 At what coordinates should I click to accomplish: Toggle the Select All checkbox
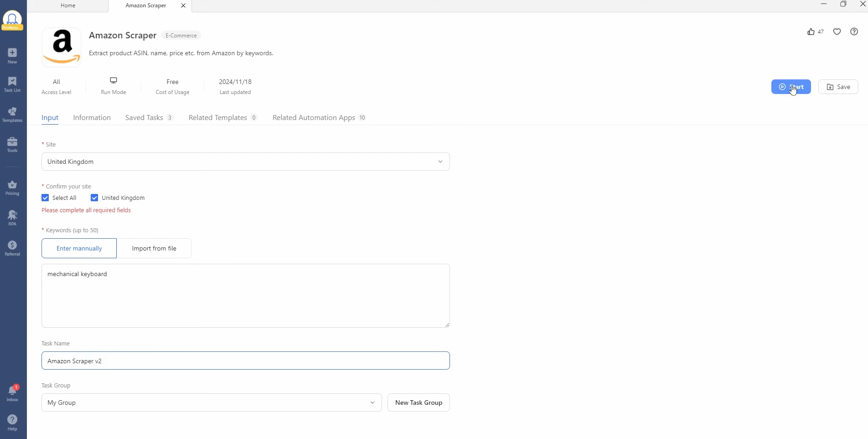tap(45, 198)
